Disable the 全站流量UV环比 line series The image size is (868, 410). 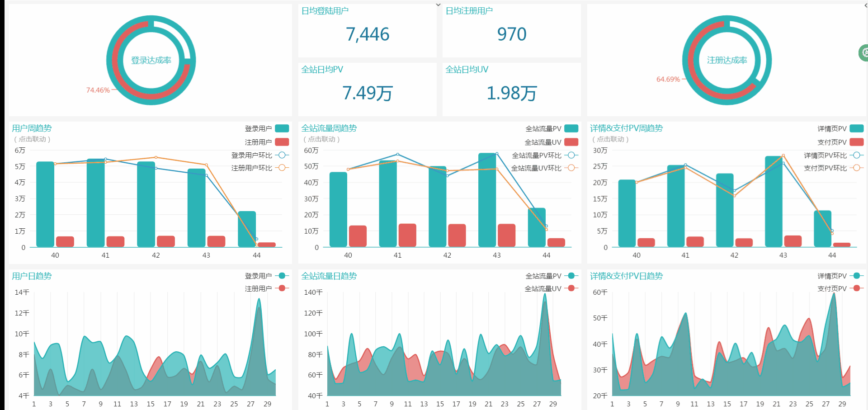pos(545,168)
